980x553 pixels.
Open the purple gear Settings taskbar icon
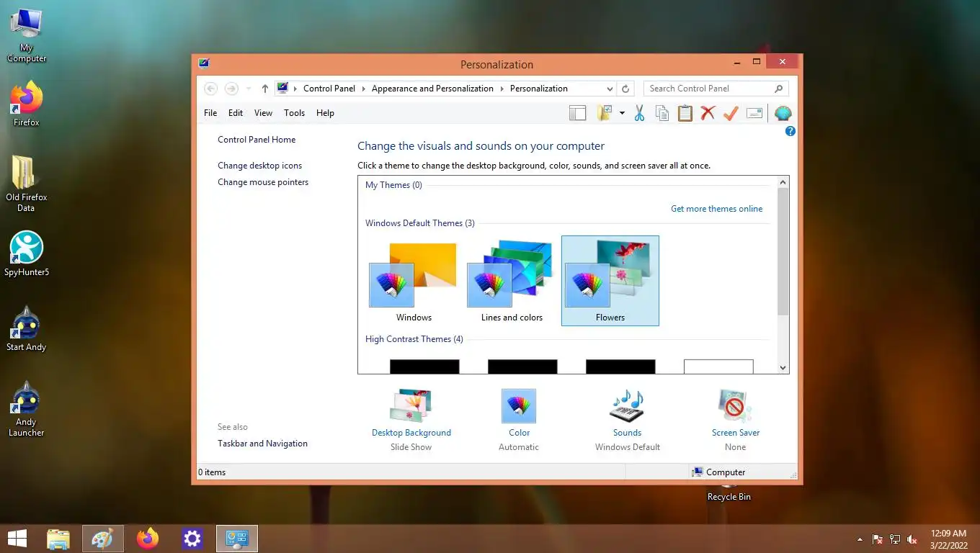coord(192,539)
